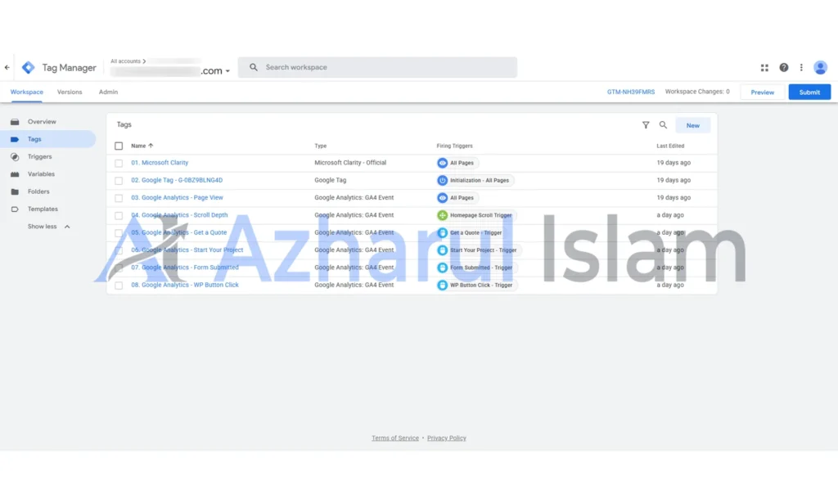Check the box for 01. Microsoft Clarity
Screen dimensions: 838x504
(119, 163)
